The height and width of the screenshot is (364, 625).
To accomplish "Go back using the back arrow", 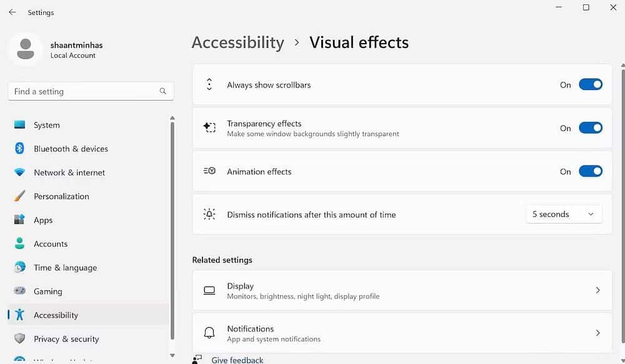I will point(11,11).
